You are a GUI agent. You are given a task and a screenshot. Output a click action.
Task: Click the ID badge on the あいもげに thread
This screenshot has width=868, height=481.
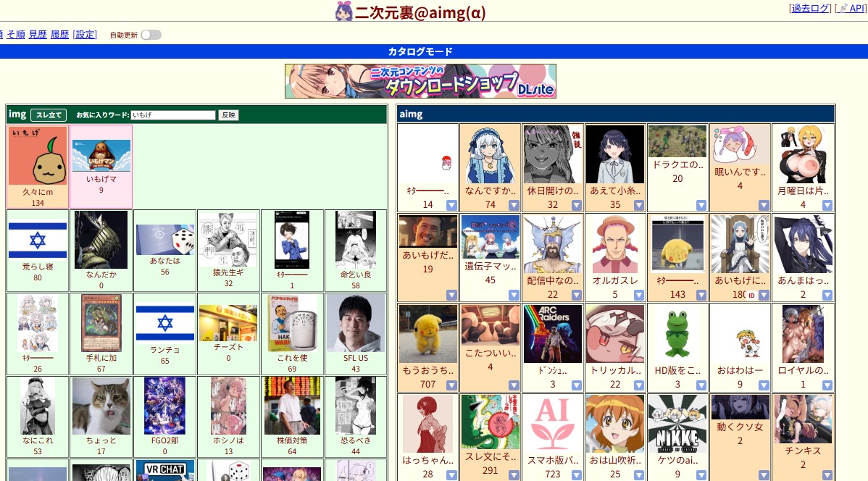pos(751,296)
